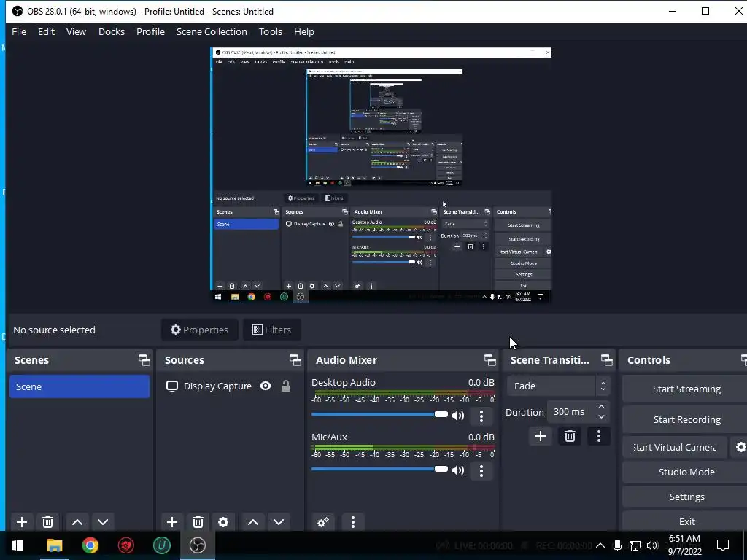This screenshot has width=747, height=560.
Task: Undock the Scene Transitions panel
Action: [x=606, y=360]
